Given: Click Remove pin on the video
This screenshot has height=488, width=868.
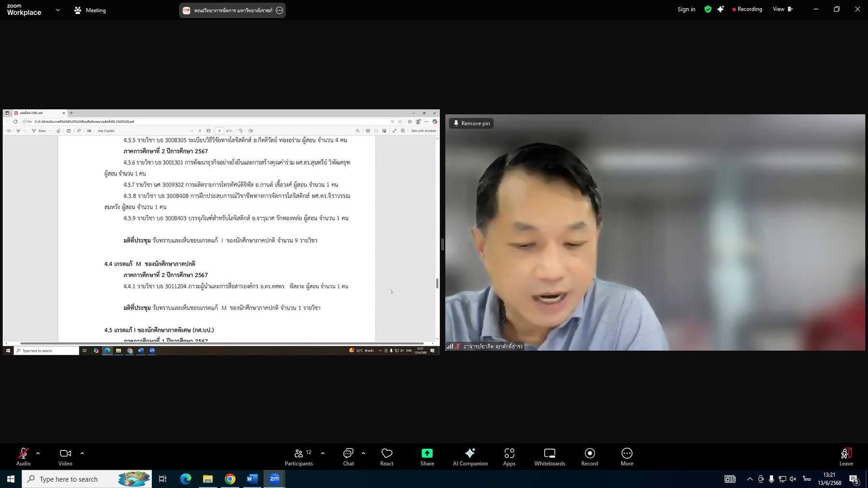Looking at the screenshot, I should 471,123.
